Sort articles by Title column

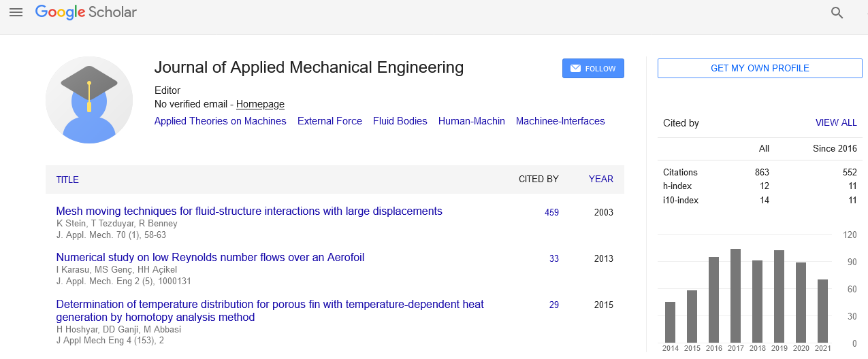[x=67, y=179]
